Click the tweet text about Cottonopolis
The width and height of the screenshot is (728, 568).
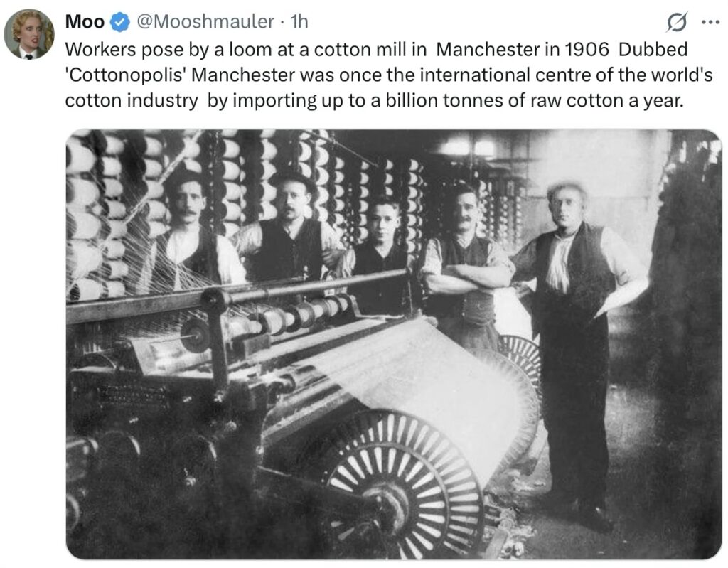coord(389,75)
